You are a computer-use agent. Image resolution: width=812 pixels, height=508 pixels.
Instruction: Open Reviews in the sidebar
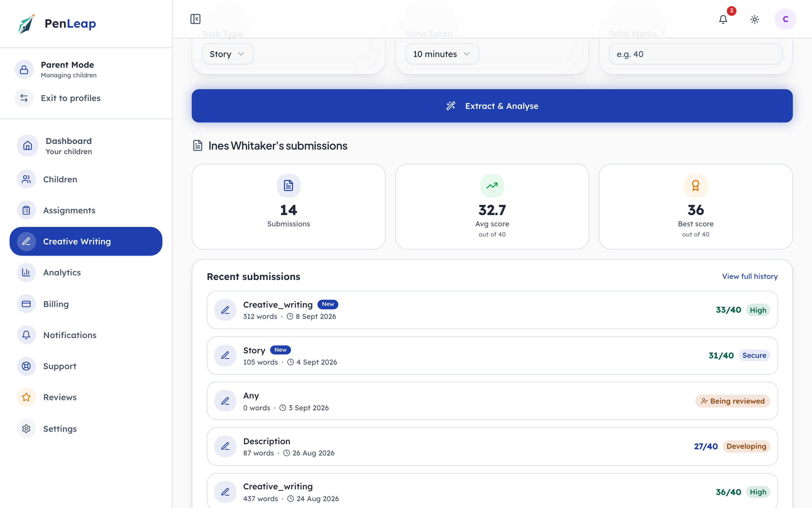(x=86, y=397)
